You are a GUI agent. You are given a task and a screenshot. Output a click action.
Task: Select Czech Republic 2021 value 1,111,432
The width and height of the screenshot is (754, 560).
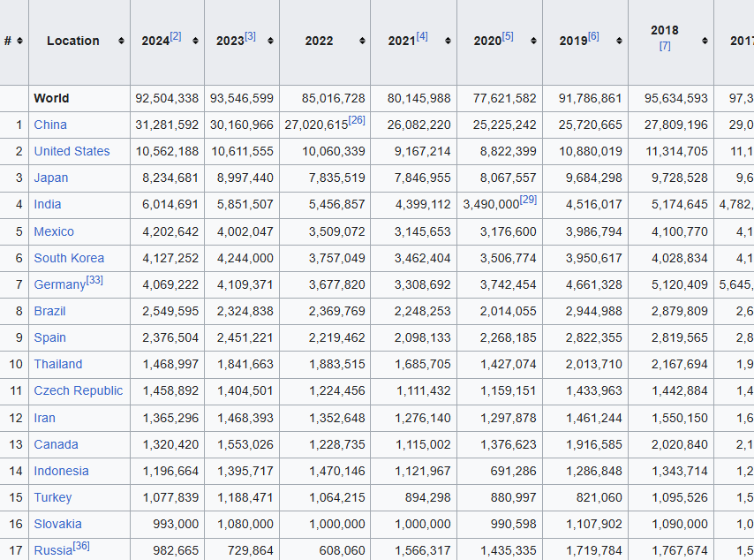424,390
